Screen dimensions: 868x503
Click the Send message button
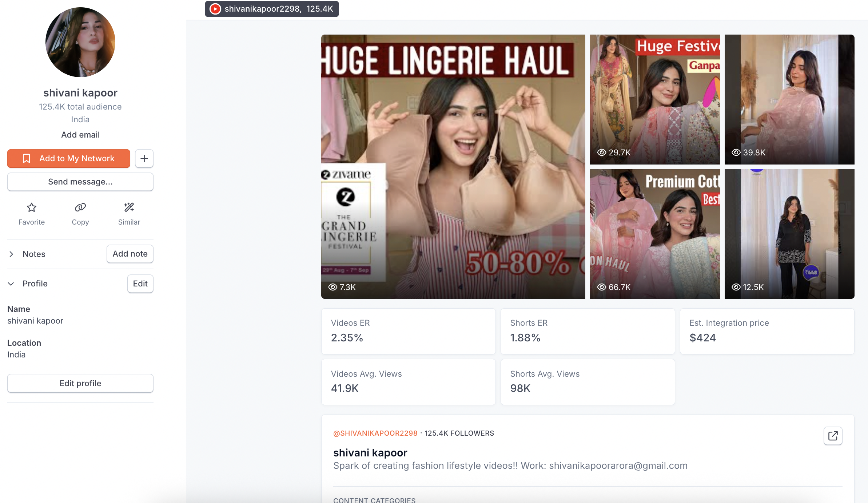tap(80, 182)
